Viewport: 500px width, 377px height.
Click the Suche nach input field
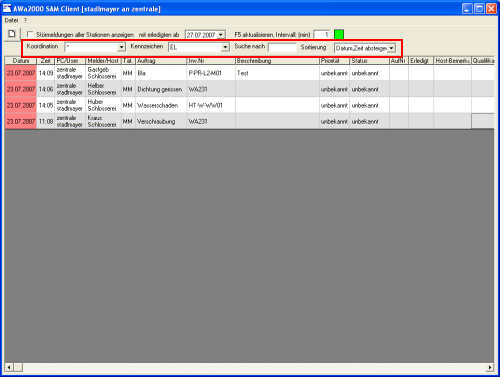(x=282, y=47)
